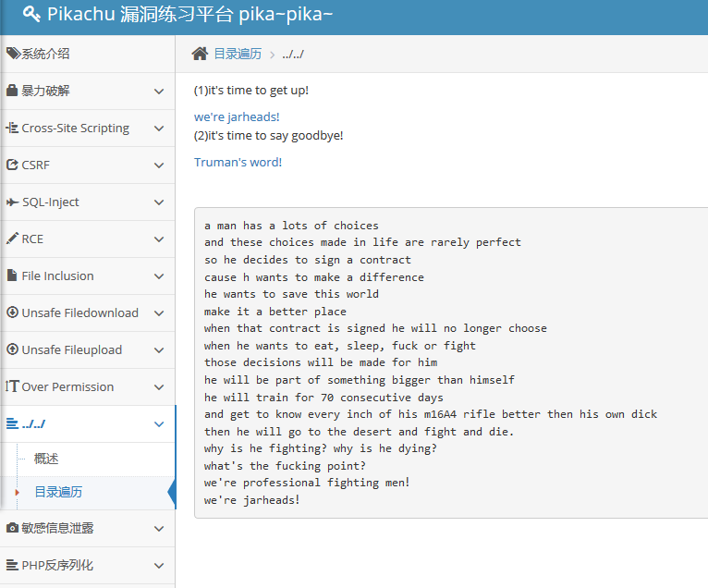Click the text "(1)it's time to get up!"
708x588 pixels.
point(251,91)
